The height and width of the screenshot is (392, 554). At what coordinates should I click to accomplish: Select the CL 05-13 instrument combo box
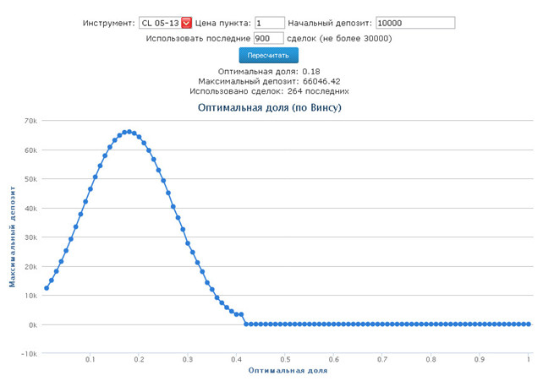pos(165,23)
